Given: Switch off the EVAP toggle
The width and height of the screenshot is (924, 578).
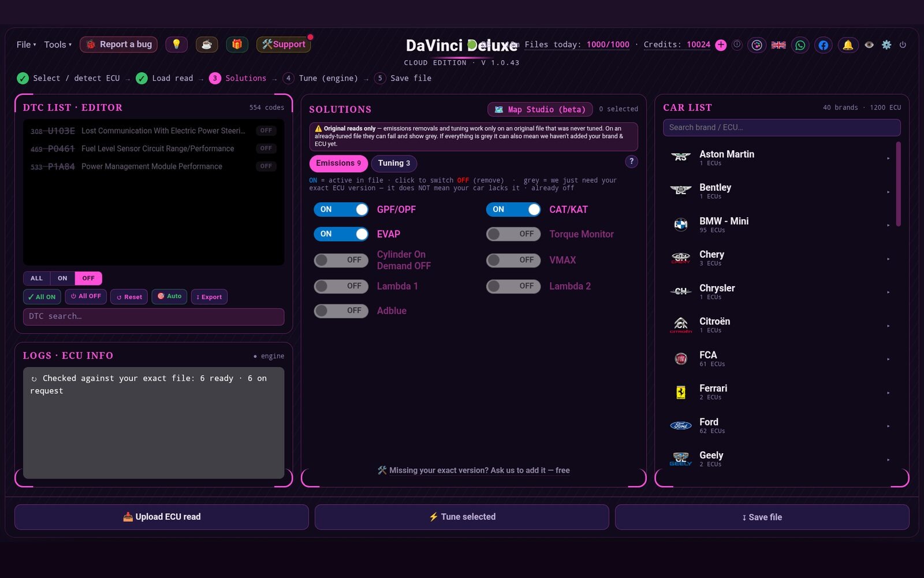Looking at the screenshot, I should [x=341, y=234].
